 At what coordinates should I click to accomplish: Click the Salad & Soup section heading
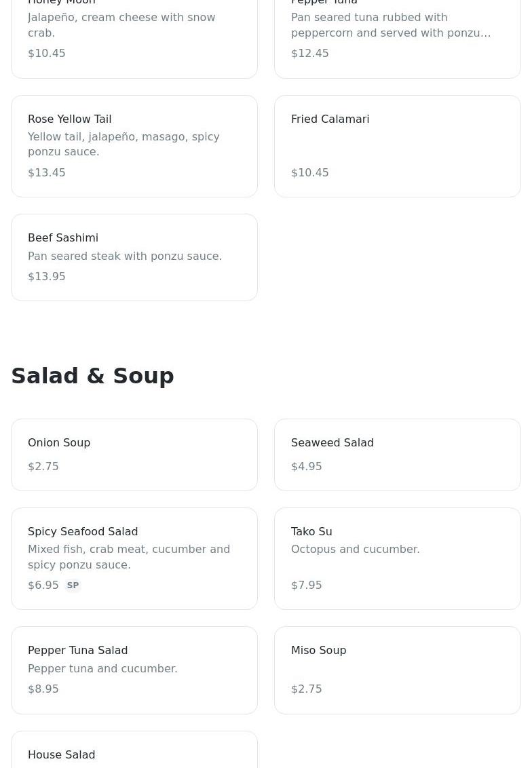click(x=93, y=376)
